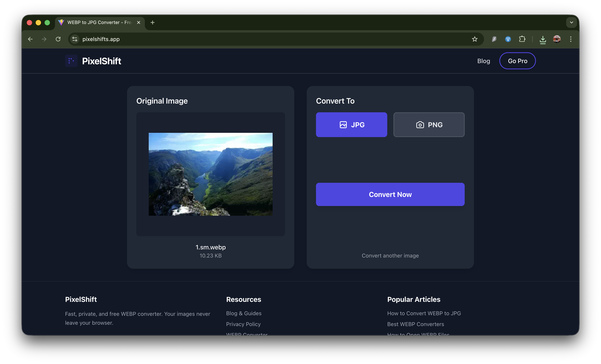Click the green fullscreen window button
Viewport: 601px width, 364px height.
coord(47,22)
